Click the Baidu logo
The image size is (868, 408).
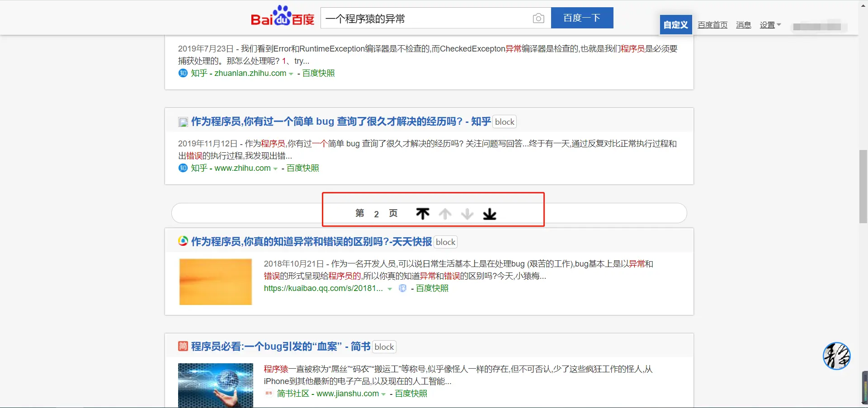pyautogui.click(x=281, y=17)
